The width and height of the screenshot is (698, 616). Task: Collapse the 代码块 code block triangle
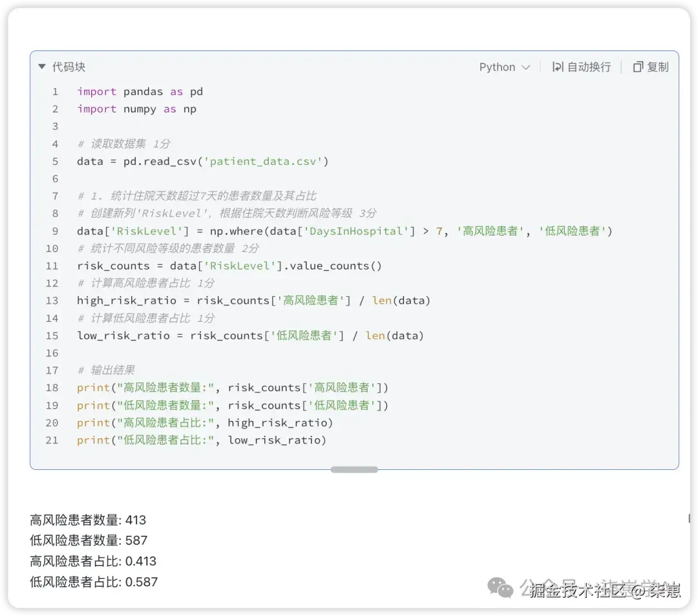[41, 67]
